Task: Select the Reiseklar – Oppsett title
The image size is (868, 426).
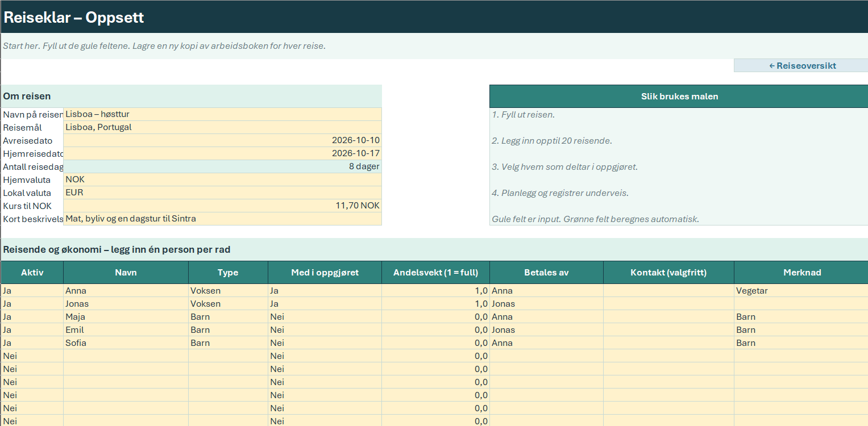Action: 74,17
